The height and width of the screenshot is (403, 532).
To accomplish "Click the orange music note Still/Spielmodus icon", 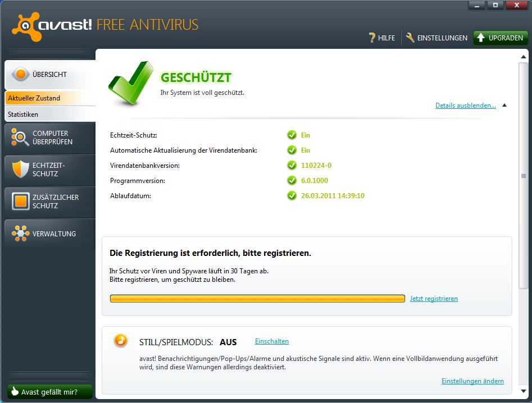I will 120,340.
